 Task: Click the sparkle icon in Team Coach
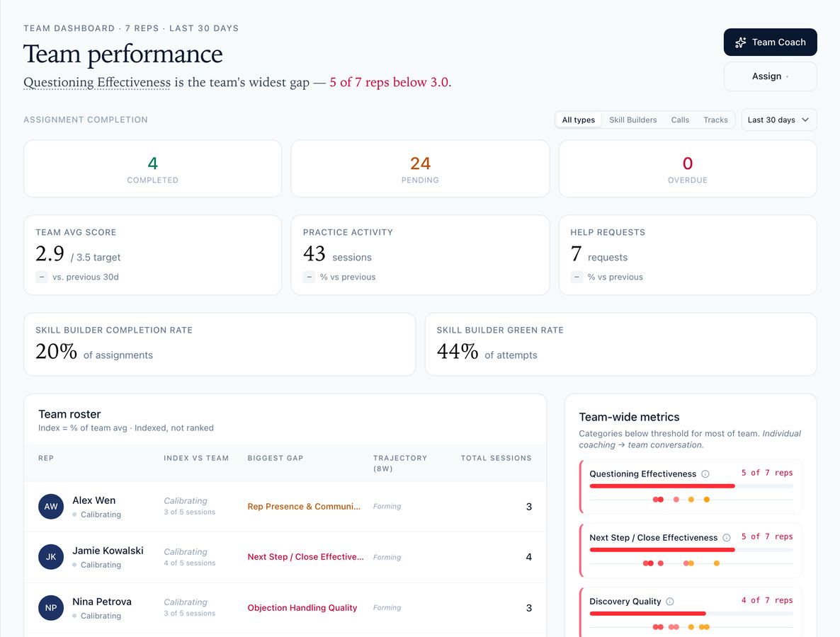740,42
